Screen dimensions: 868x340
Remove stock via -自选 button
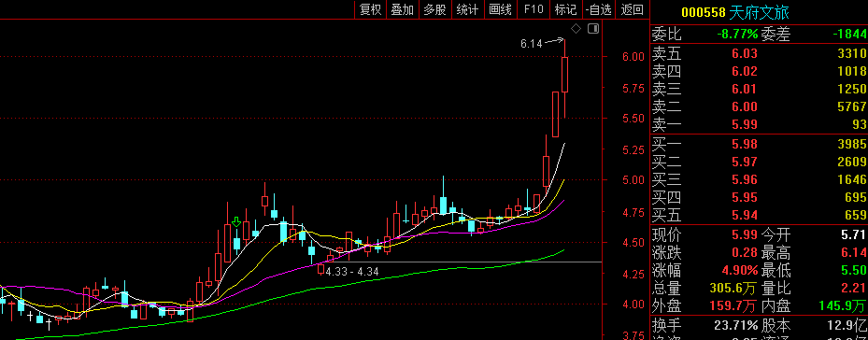(x=599, y=9)
